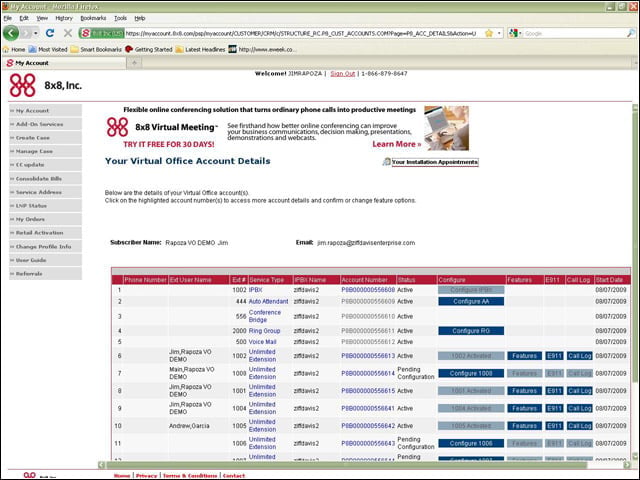640x480 pixels.
Task: Click Features button for extension 1002
Action: pyautogui.click(x=524, y=356)
